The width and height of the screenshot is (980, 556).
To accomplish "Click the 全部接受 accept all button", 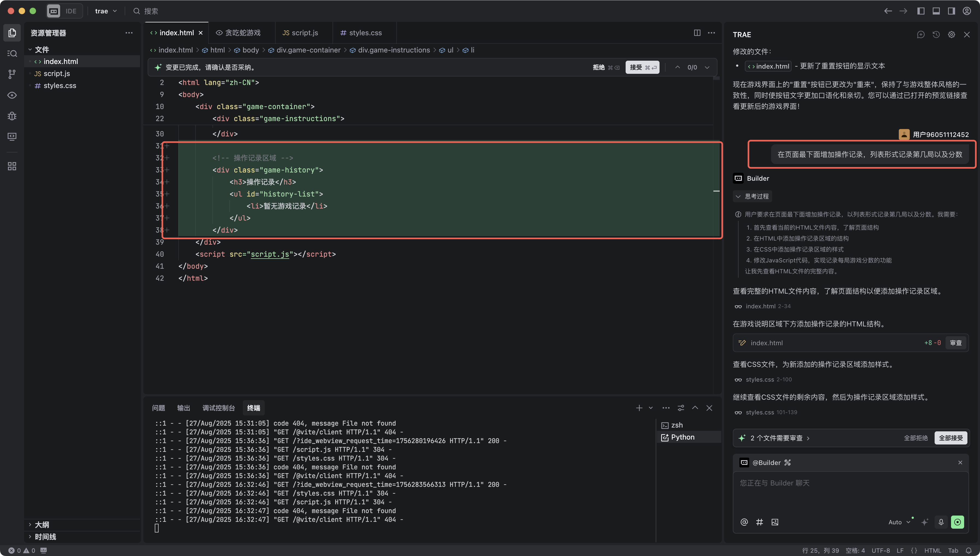I will [950, 438].
